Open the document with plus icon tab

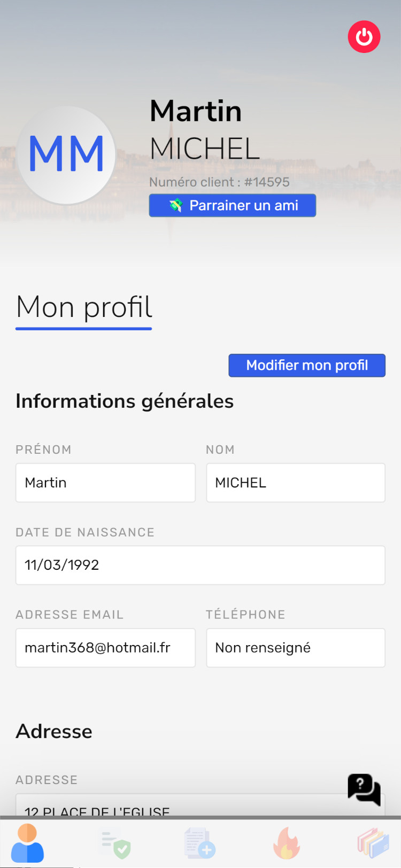pos(199,843)
